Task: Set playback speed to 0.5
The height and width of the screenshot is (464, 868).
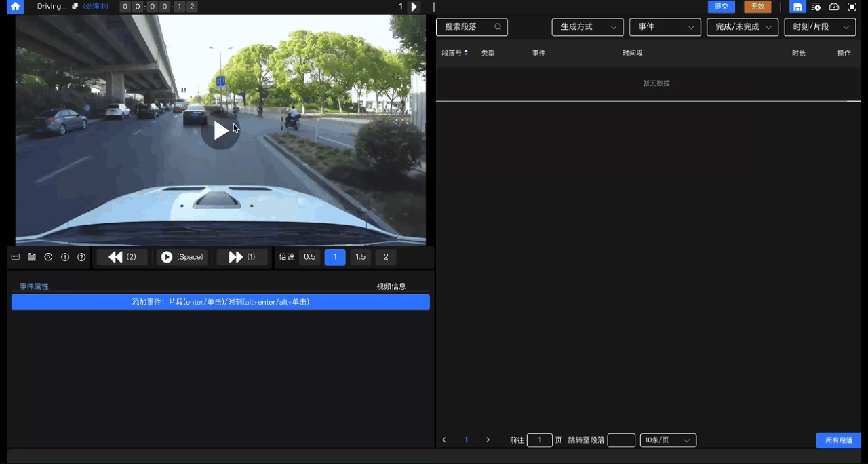Action: click(309, 257)
